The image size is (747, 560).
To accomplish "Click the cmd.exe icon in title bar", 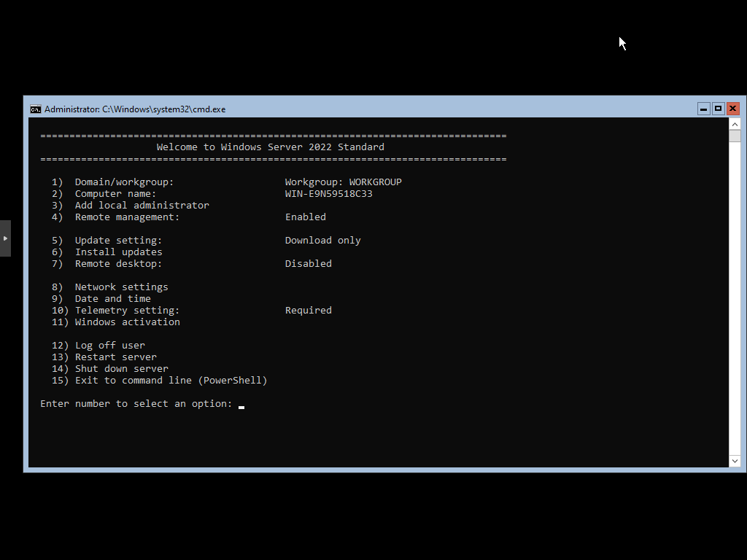I will click(35, 109).
